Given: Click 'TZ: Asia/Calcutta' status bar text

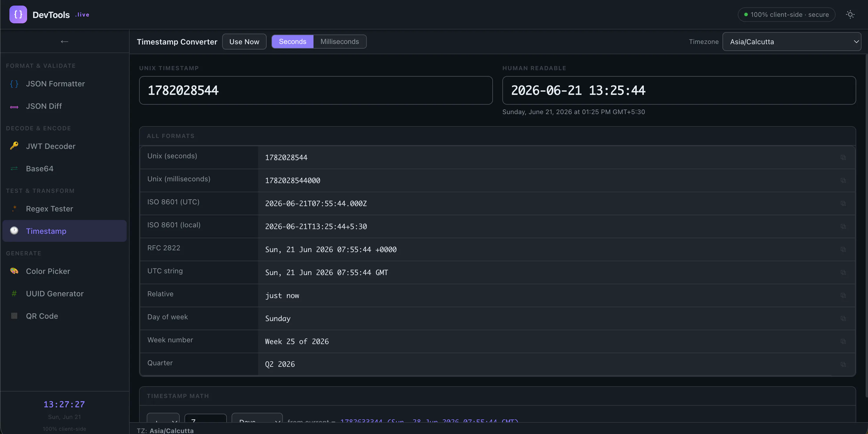Looking at the screenshot, I should click(x=165, y=430).
